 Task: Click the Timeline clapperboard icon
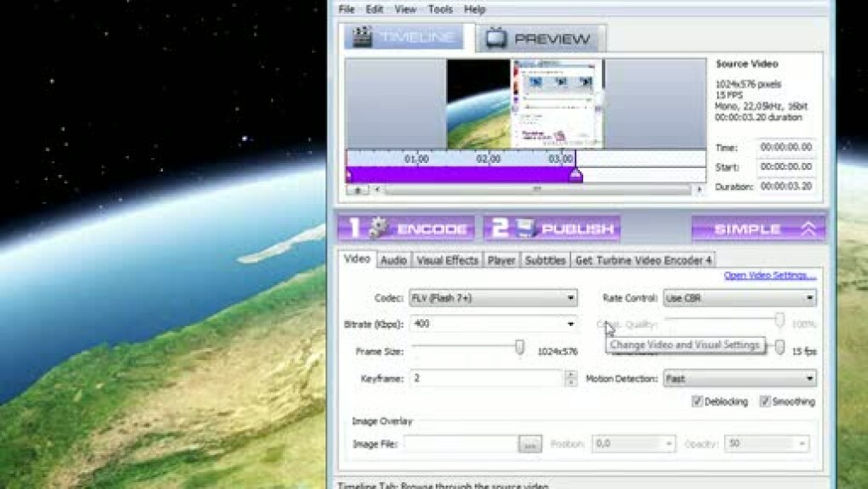point(362,38)
